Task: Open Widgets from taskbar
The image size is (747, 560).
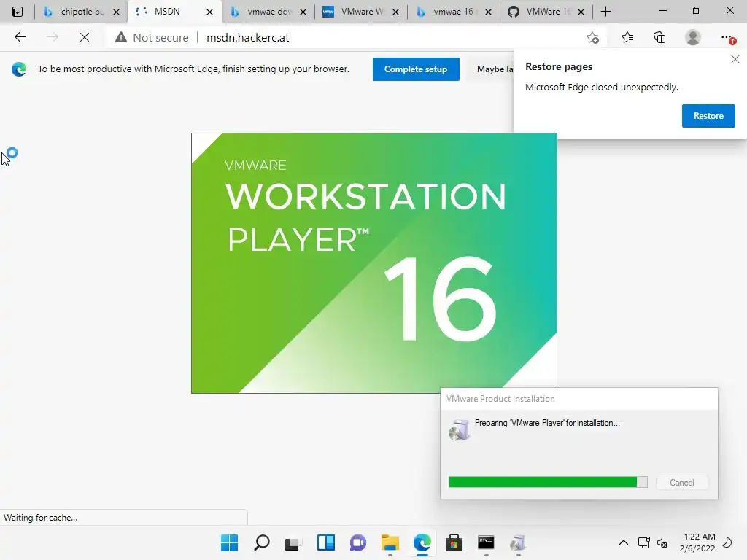Action: pos(326,542)
